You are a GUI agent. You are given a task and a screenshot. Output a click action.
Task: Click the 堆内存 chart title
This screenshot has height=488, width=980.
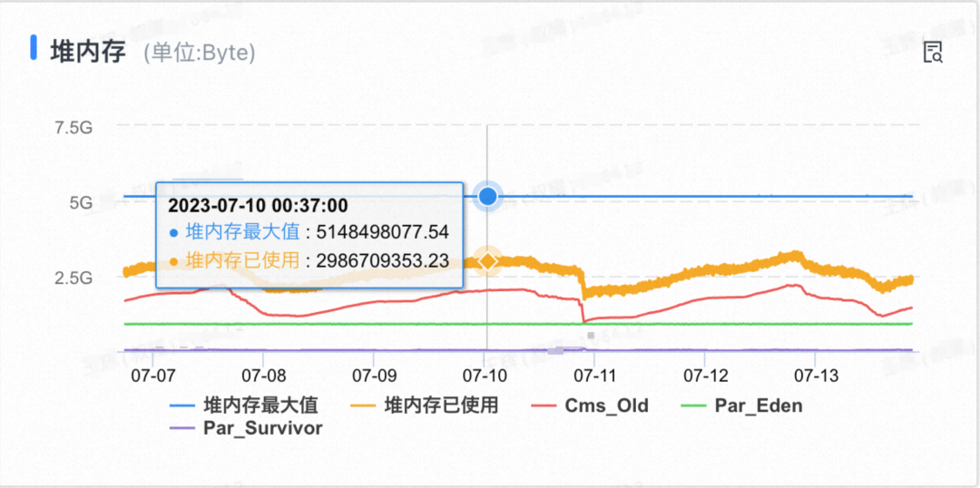[x=88, y=50]
